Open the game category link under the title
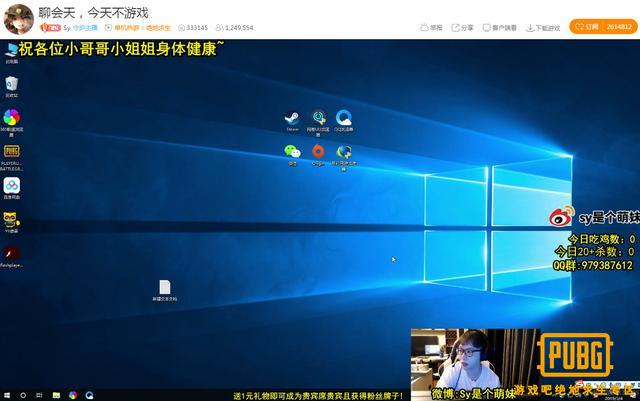This screenshot has height=401, width=640. 142,28
